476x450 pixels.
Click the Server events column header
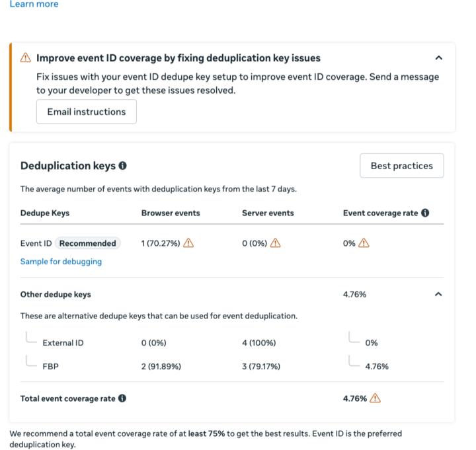point(268,213)
